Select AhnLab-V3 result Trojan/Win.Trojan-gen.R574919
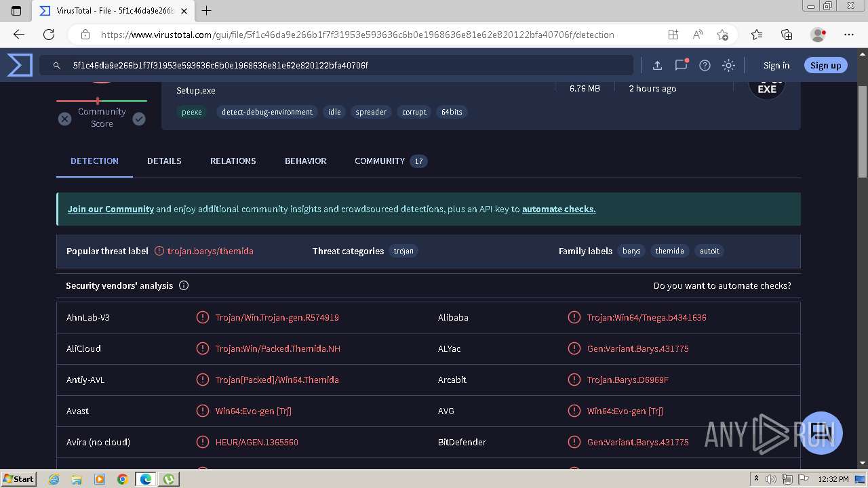This screenshot has height=488, width=868. click(x=277, y=317)
